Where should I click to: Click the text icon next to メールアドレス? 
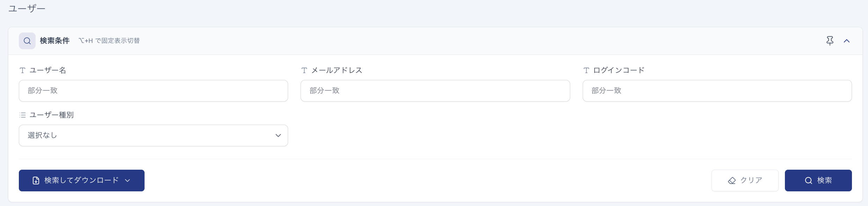[304, 70]
